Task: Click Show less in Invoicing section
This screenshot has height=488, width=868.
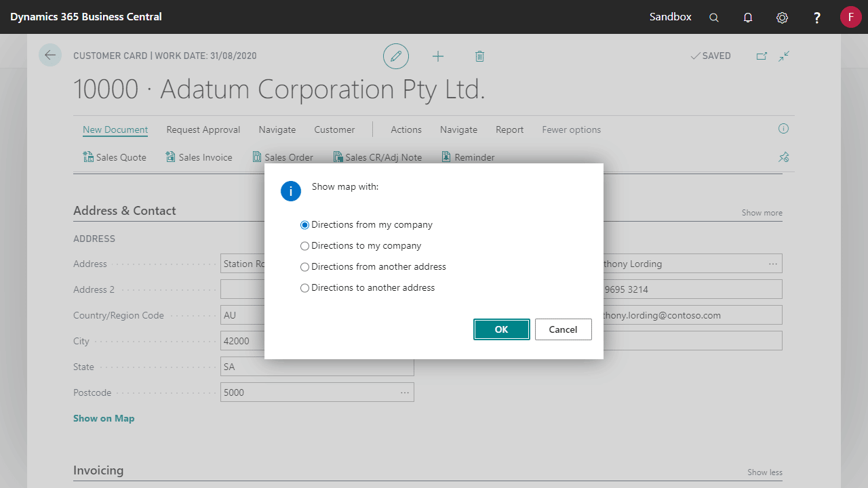Action: [x=765, y=472]
